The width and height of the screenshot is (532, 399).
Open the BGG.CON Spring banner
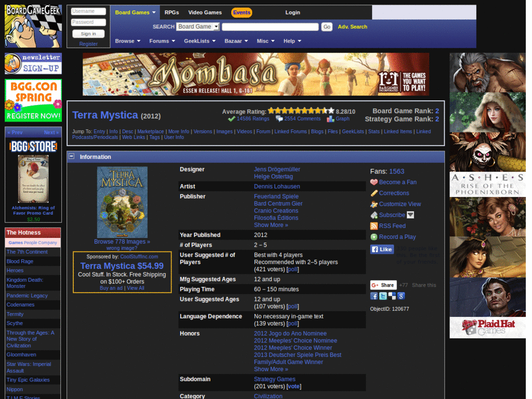point(33,100)
